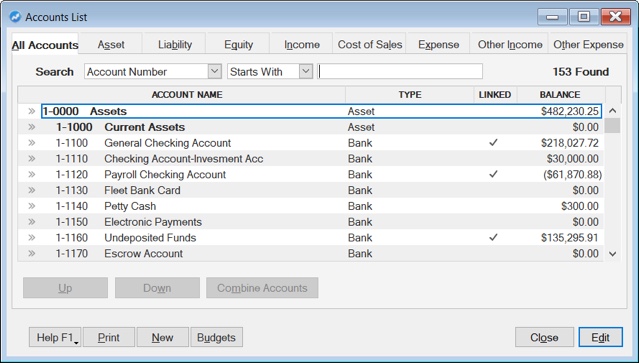Click the $482,230.25 balance value

[570, 111]
